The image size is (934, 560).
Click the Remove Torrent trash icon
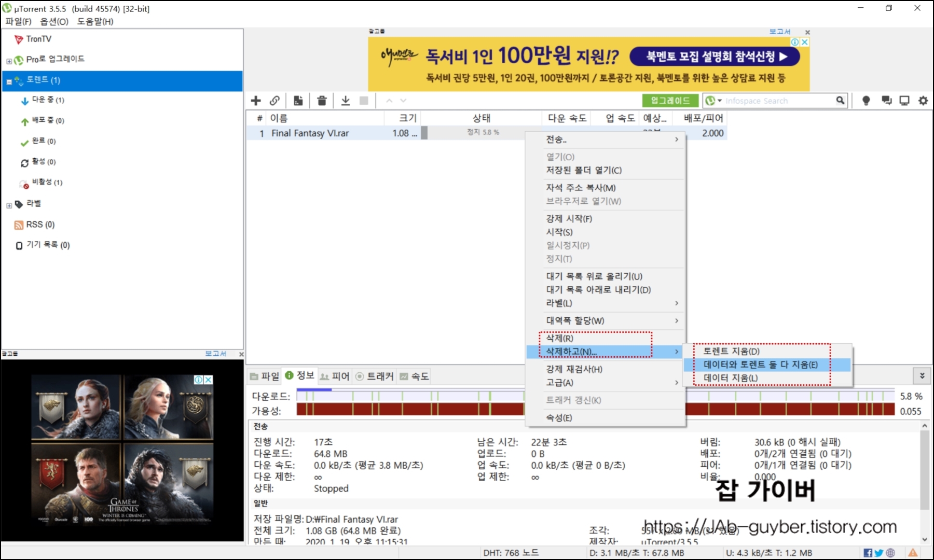click(322, 101)
